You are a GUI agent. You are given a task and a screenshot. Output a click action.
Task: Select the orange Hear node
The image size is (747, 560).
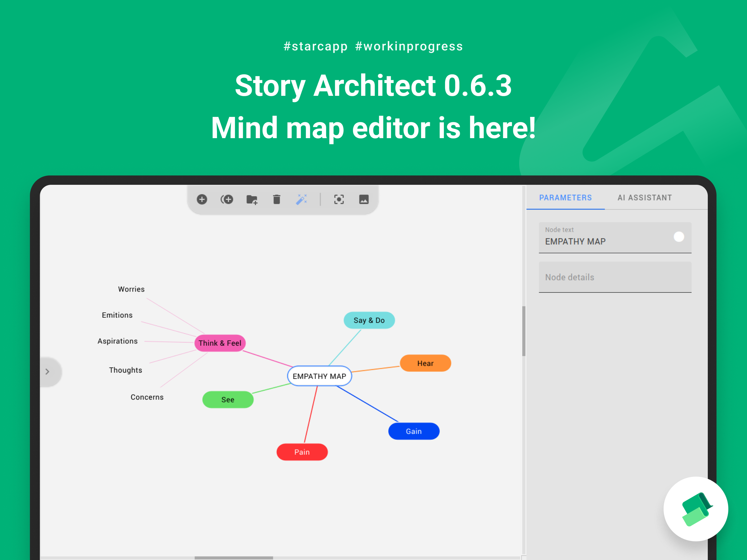425,363
